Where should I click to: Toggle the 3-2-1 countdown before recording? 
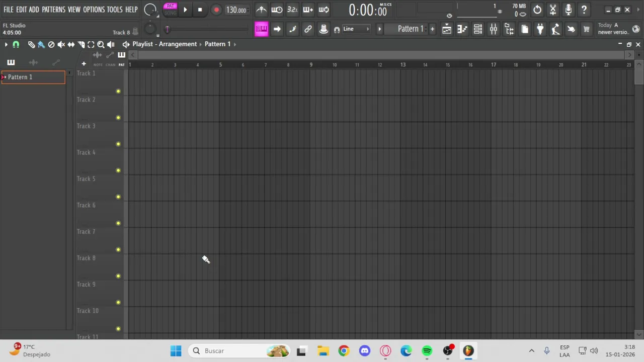click(292, 10)
